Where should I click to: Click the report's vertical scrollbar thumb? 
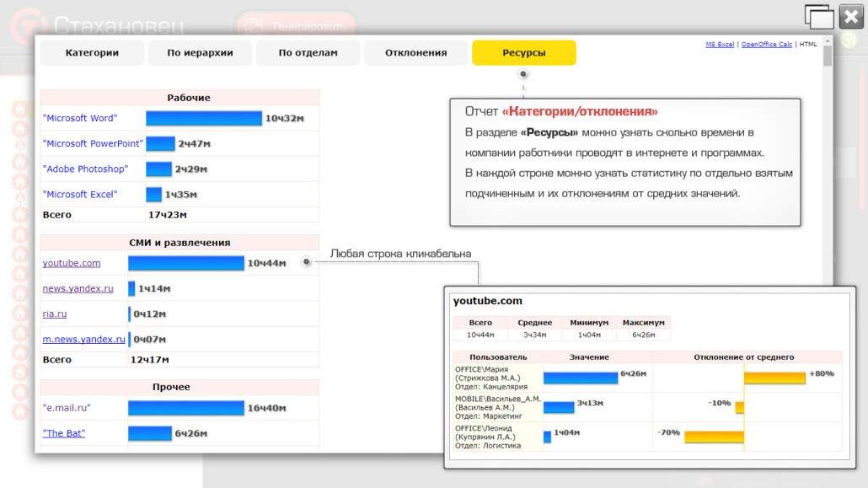click(x=828, y=56)
